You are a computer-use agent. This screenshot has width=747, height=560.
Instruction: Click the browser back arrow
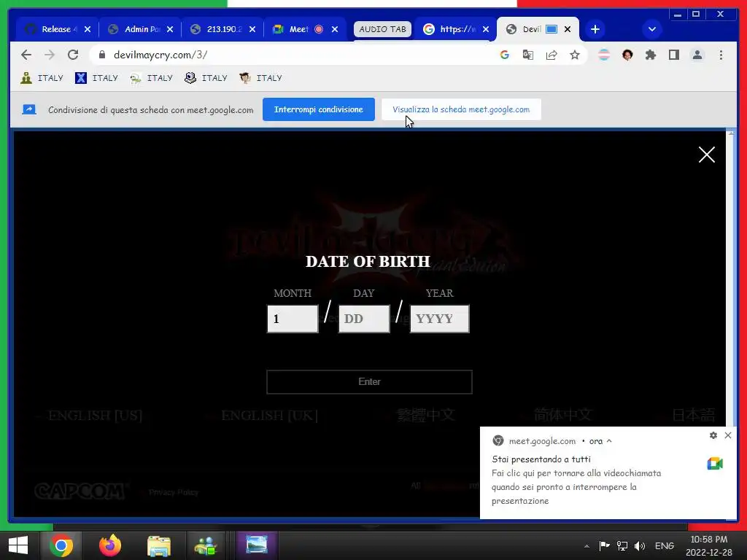26,55
